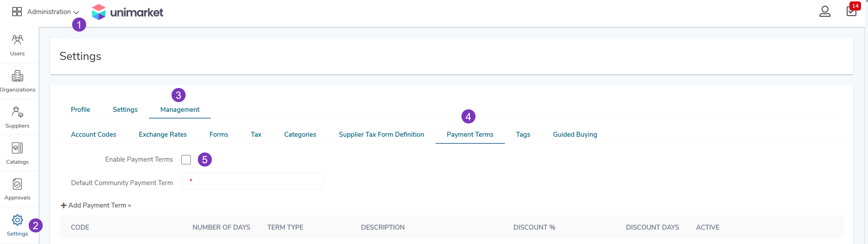868x244 pixels.
Task: Click the Unimarket logo
Action: (x=127, y=12)
